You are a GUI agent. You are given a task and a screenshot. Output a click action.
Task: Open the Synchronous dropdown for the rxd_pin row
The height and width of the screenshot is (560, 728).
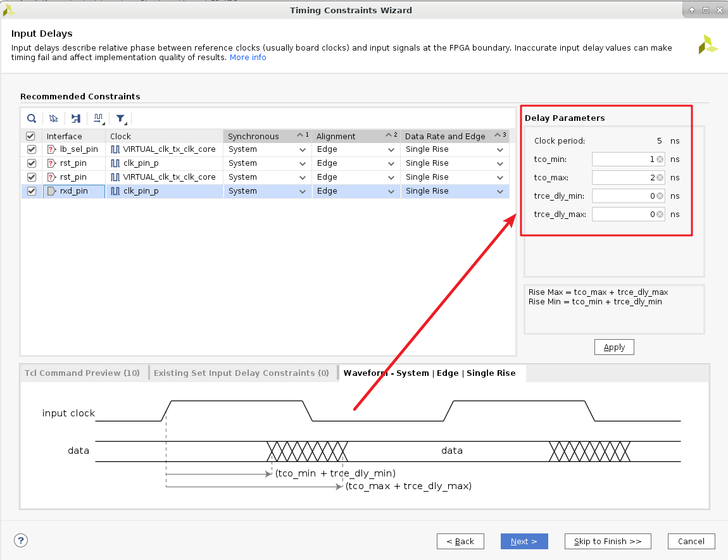coord(303,190)
